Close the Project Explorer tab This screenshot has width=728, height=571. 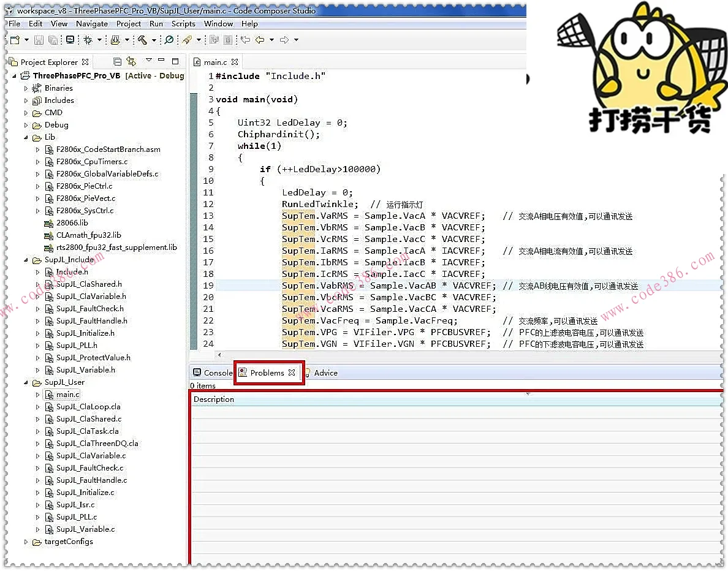pyautogui.click(x=85, y=62)
